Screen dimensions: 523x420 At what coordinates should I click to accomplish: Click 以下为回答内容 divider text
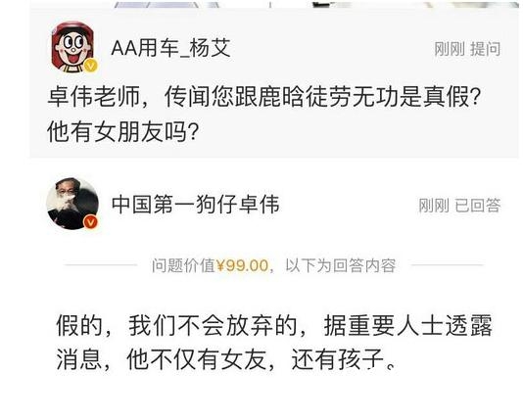click(341, 266)
